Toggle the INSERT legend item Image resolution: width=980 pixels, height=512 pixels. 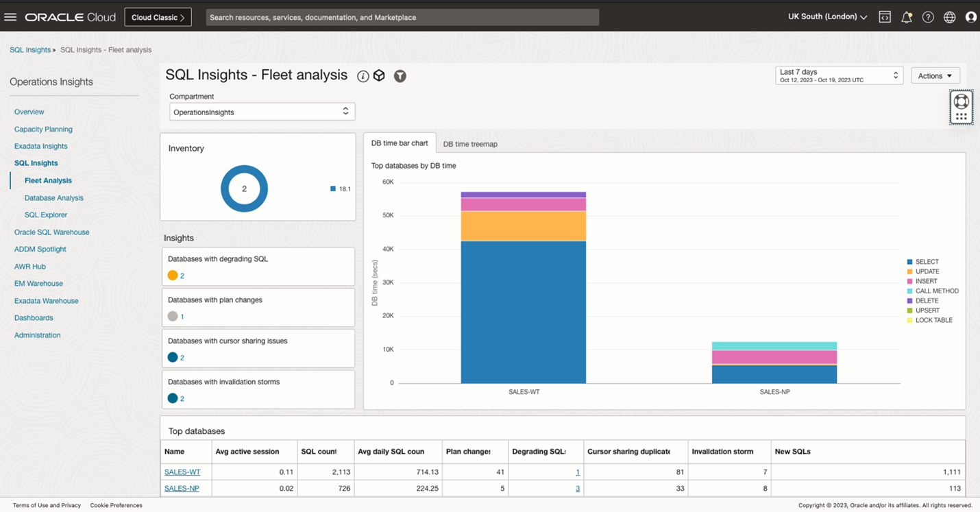(x=922, y=281)
